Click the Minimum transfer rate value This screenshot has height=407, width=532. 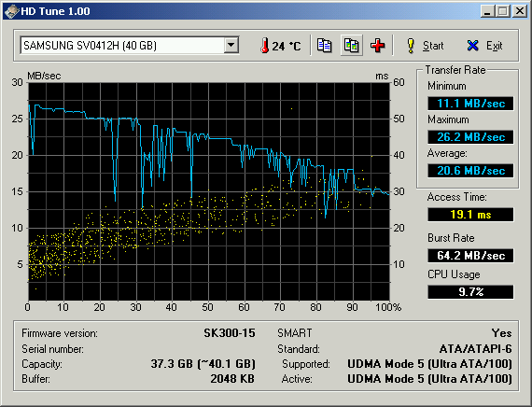click(x=470, y=104)
